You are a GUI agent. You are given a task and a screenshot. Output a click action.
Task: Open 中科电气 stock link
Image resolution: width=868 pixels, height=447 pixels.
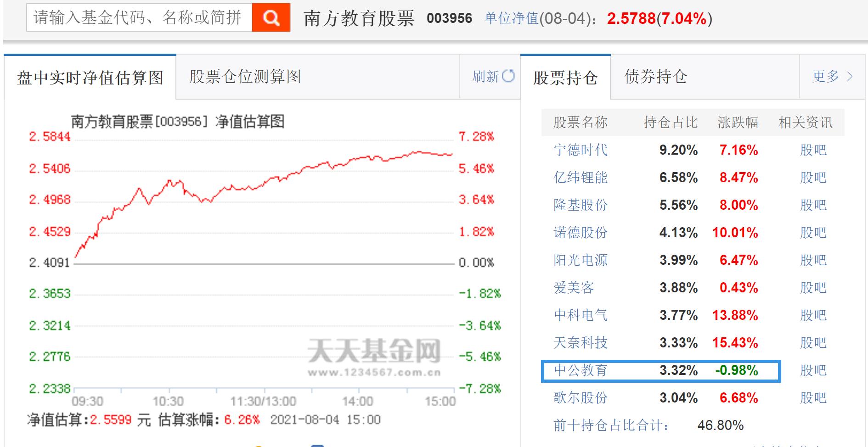coord(581,315)
